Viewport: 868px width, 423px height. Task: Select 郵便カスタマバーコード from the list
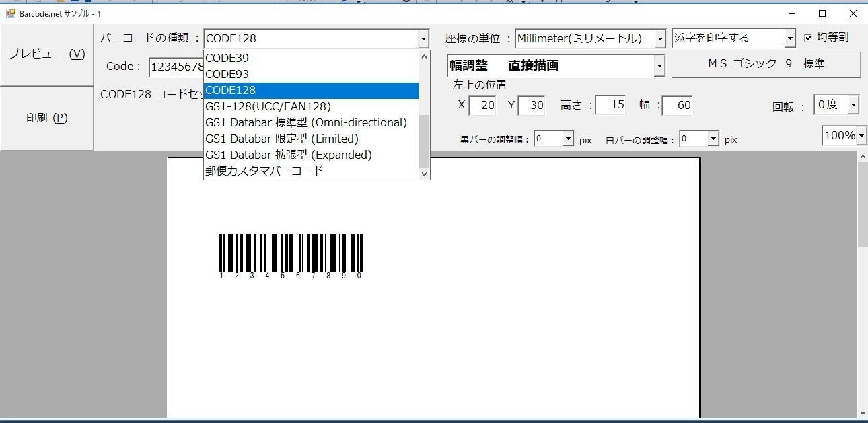point(264,171)
